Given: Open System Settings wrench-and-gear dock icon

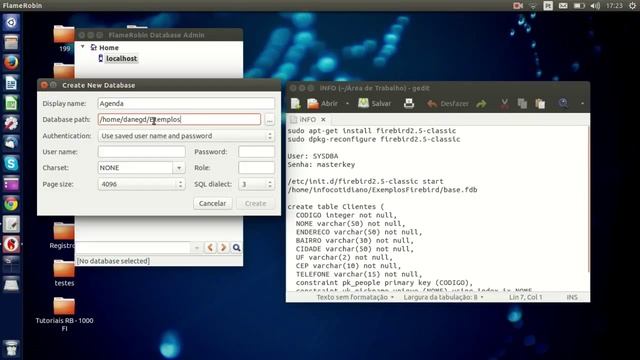Looking at the screenshot, I should point(11,123).
